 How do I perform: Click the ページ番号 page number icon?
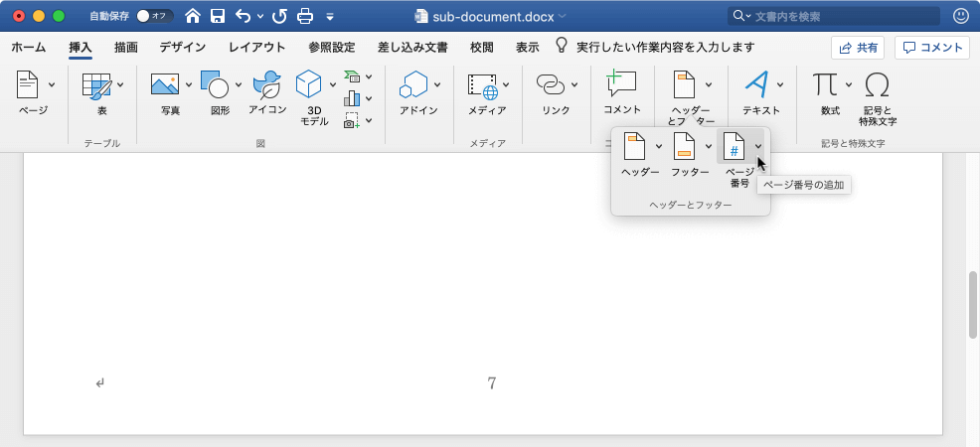734,147
